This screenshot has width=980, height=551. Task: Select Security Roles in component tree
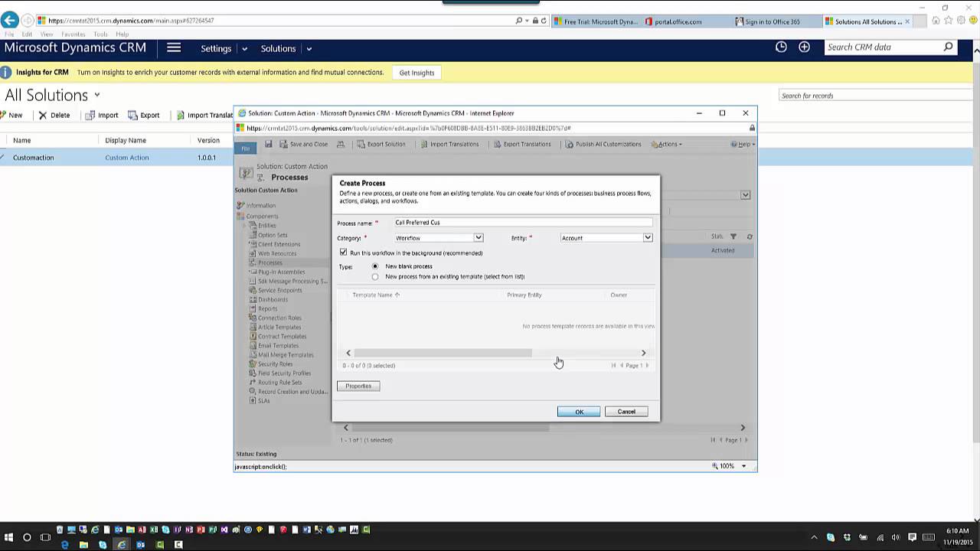coord(275,364)
